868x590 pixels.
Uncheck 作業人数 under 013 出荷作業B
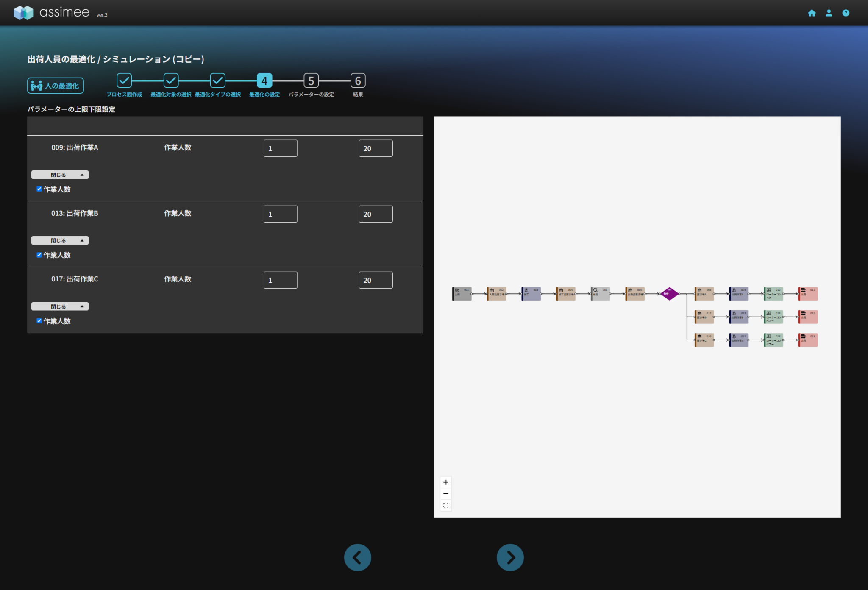pos(39,255)
